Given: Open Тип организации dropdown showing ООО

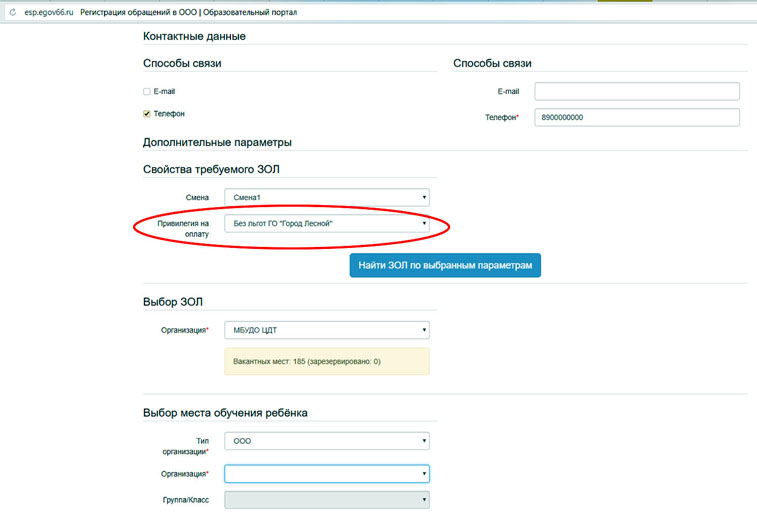Looking at the screenshot, I should tap(327, 441).
